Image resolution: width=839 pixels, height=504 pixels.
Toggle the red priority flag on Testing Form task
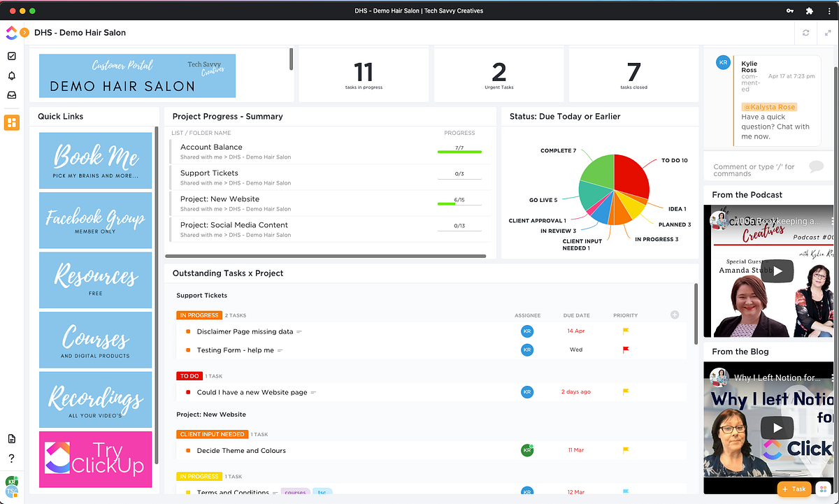(626, 350)
